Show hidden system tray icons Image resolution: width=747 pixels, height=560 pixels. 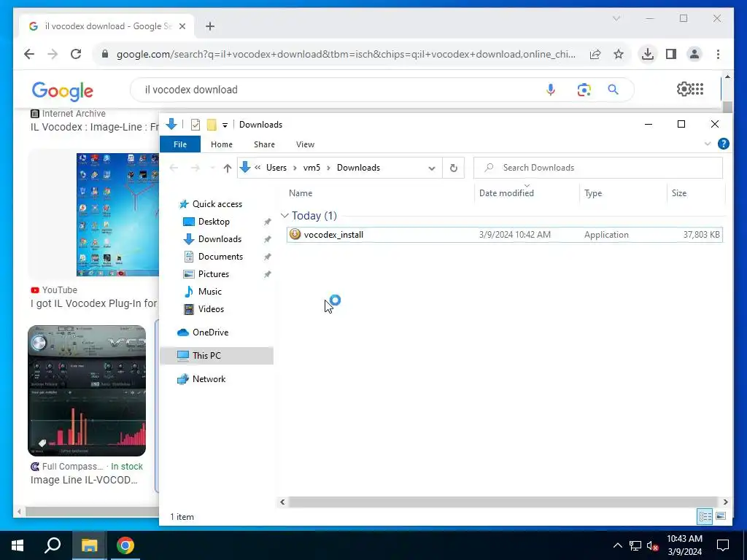pyautogui.click(x=617, y=545)
